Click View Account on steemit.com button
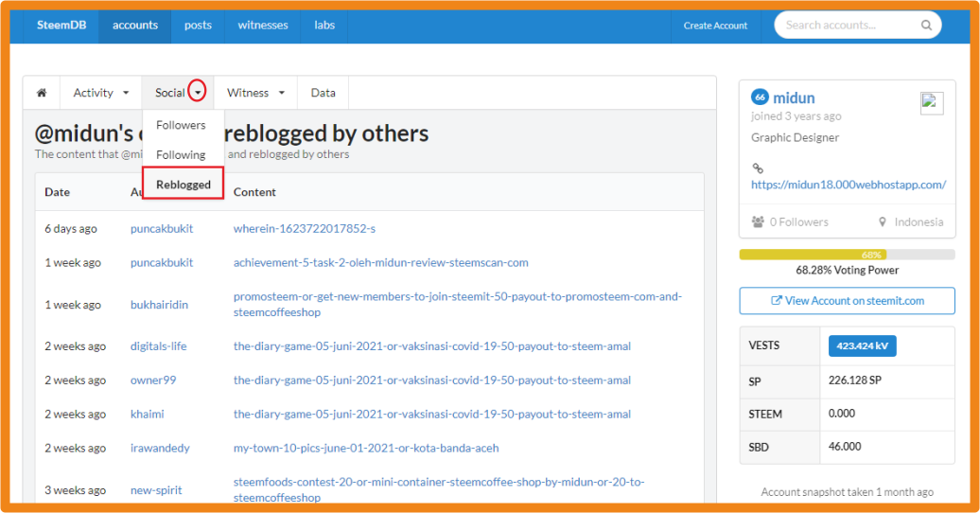This screenshot has height=513, width=980. point(847,301)
